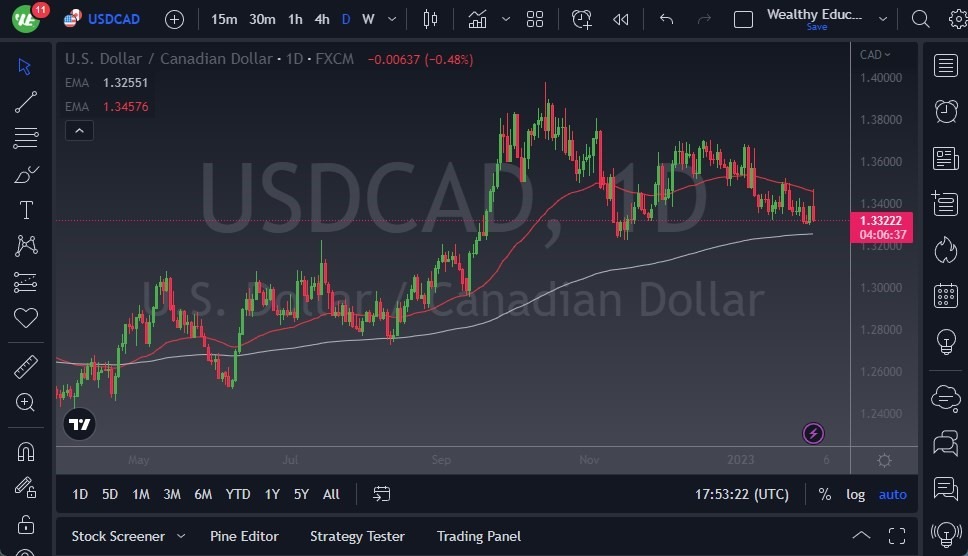This screenshot has height=556, width=968.
Task: Open the go to date calendar
Action: 382,494
